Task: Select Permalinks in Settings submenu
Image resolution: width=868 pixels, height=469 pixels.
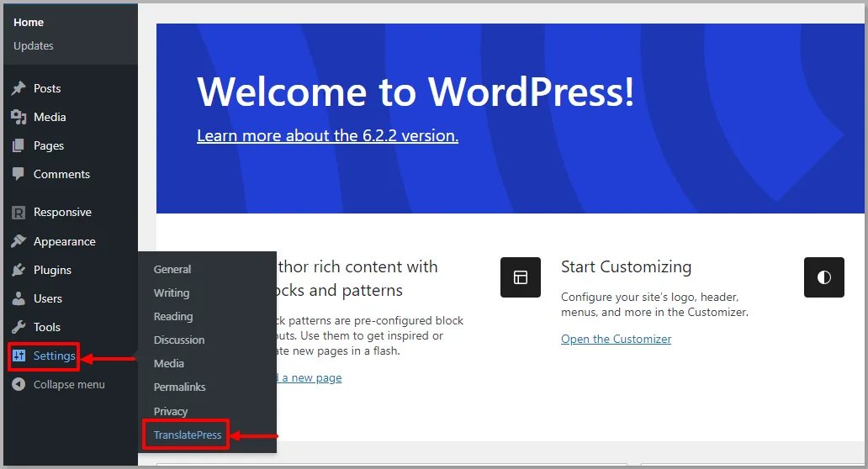Action: click(179, 387)
